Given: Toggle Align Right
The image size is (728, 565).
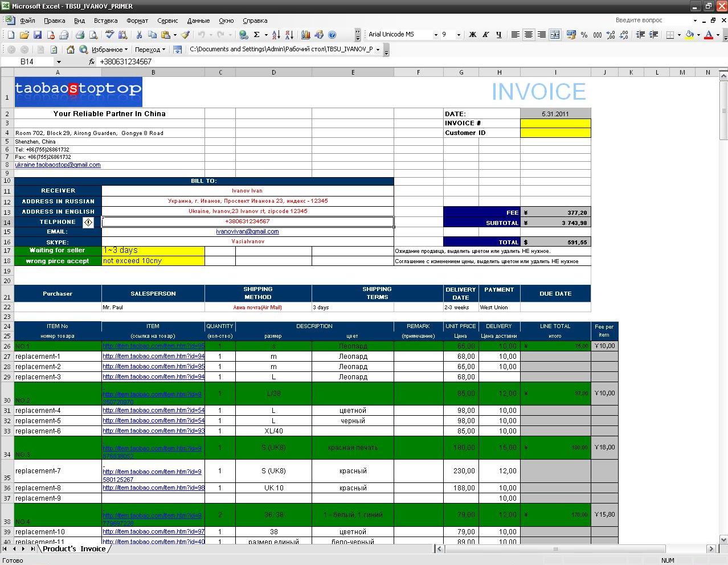Looking at the screenshot, I should point(541,35).
